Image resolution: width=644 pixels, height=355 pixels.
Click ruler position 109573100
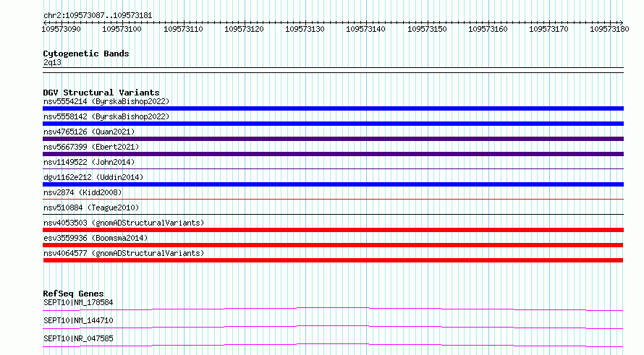pyautogui.click(x=122, y=29)
